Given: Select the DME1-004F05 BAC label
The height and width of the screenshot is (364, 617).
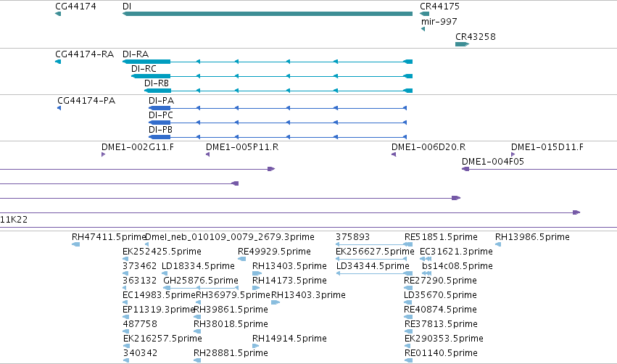Looking at the screenshot, I should [493, 162].
